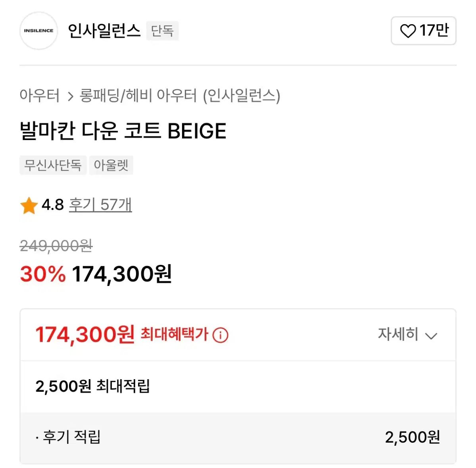The width and height of the screenshot is (476, 468).
Task: Expand the 자세히 benefit details
Action: [x=398, y=334]
